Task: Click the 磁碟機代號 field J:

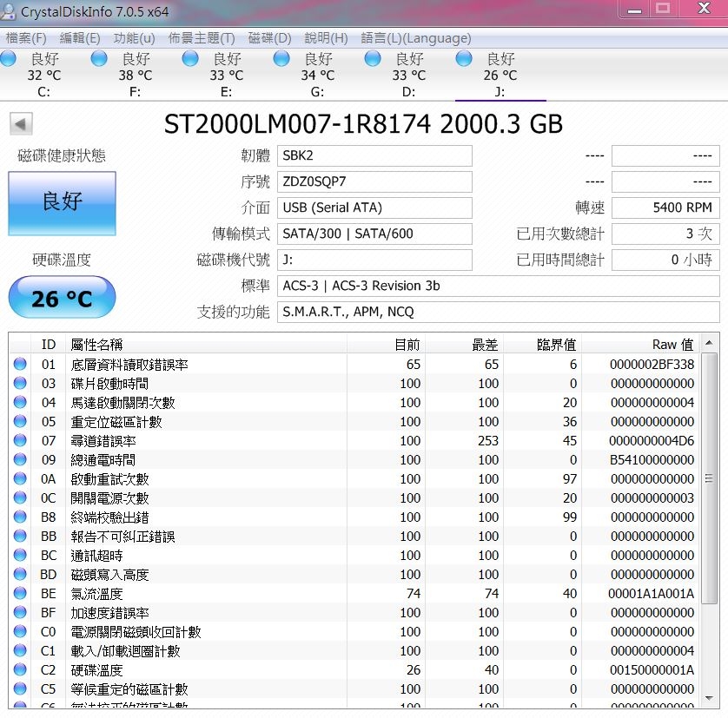Action: coord(374,260)
